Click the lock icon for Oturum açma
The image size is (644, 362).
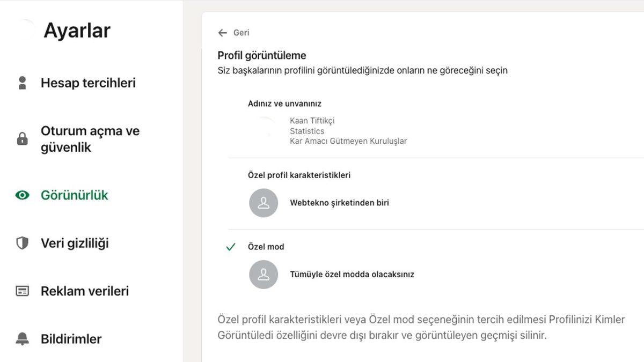(x=21, y=138)
